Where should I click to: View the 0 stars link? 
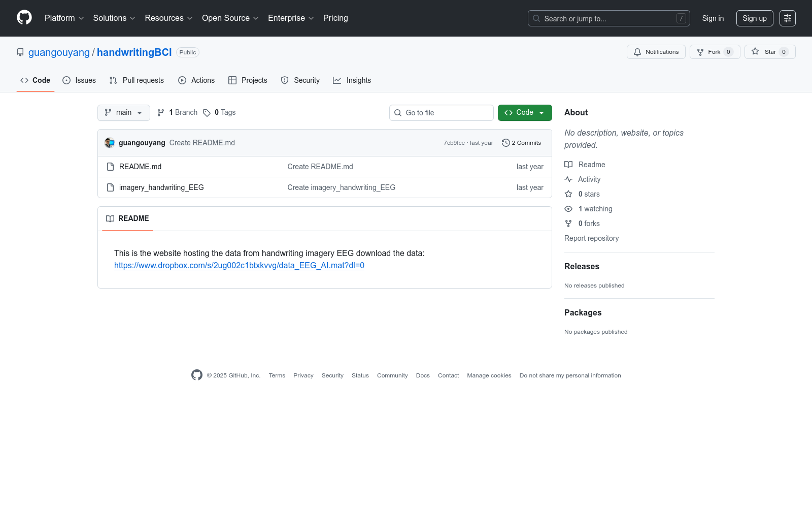(582, 194)
